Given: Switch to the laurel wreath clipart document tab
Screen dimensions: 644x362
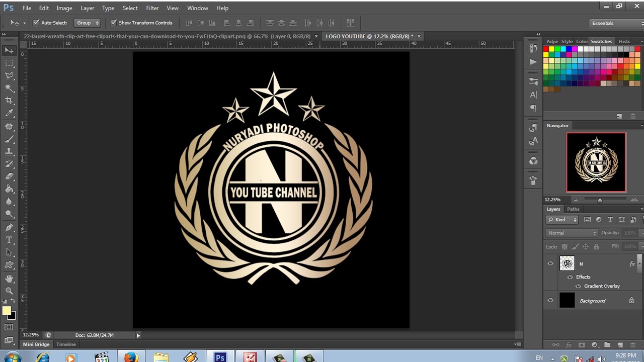Looking at the screenshot, I should [168, 36].
